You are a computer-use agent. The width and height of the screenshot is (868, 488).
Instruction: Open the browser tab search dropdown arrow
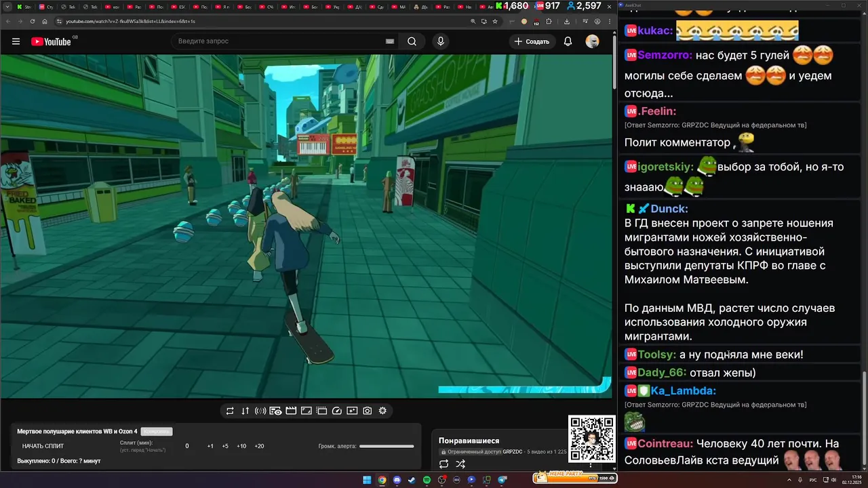pyautogui.click(x=6, y=7)
